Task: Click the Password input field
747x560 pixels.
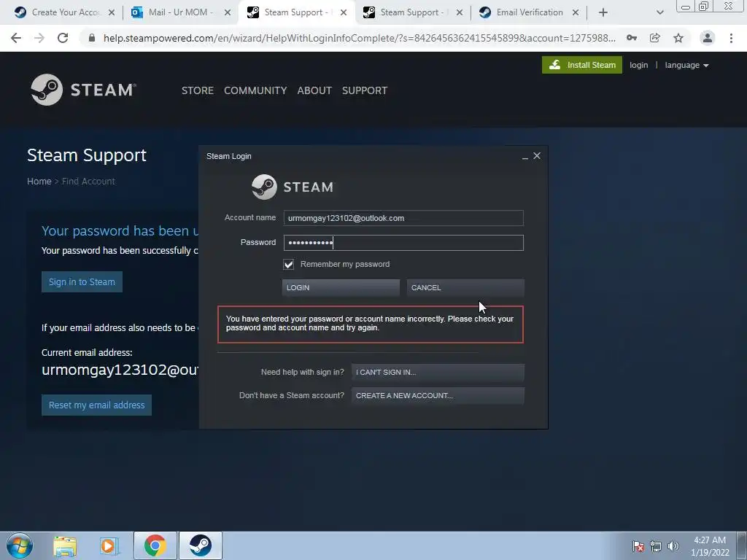Action: tap(403, 243)
